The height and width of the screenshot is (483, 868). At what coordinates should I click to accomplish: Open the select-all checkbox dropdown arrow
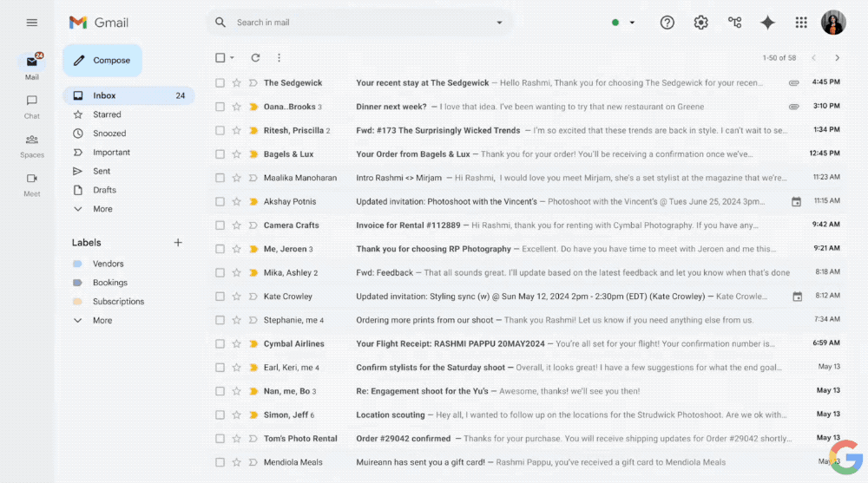[233, 58]
